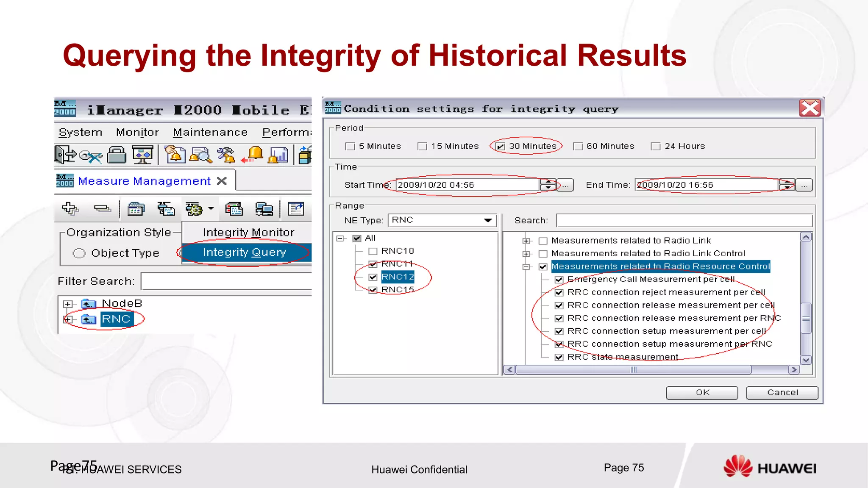Click the padlock lock-terminal icon
Image resolution: width=868 pixels, height=488 pixels.
pyautogui.click(x=117, y=155)
